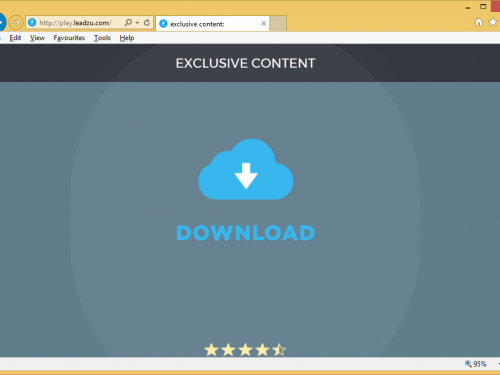The image size is (500, 375).
Task: Click the cloud download icon
Action: coord(246,169)
